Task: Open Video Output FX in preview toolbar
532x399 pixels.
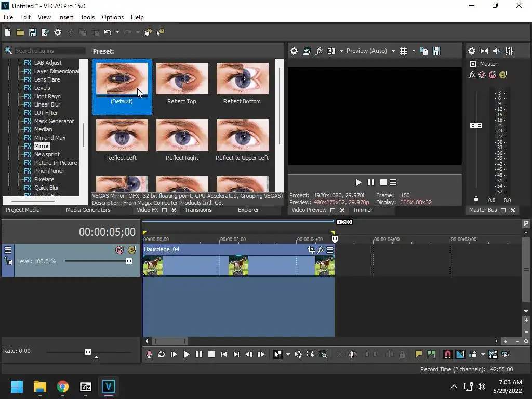Action: [319, 51]
